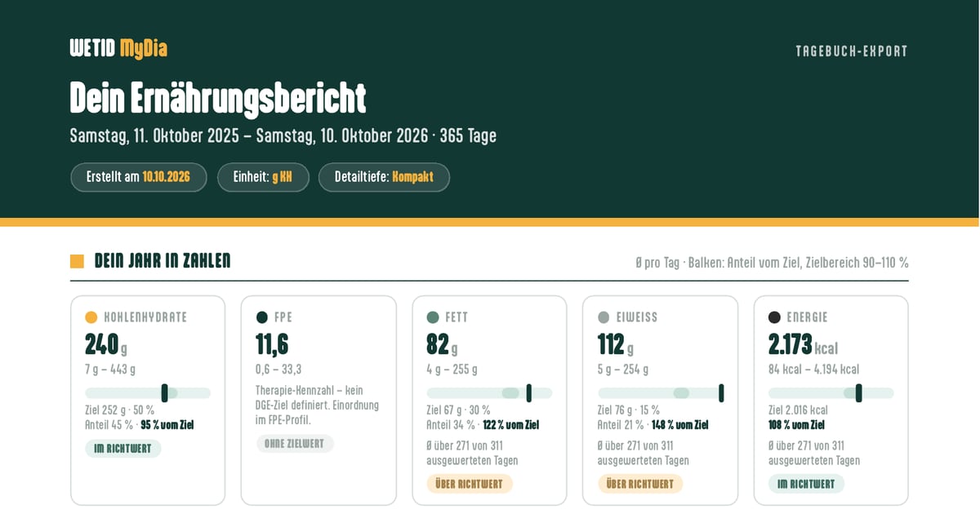
Task: Click the 240 g carbohydrate value
Action: point(106,345)
